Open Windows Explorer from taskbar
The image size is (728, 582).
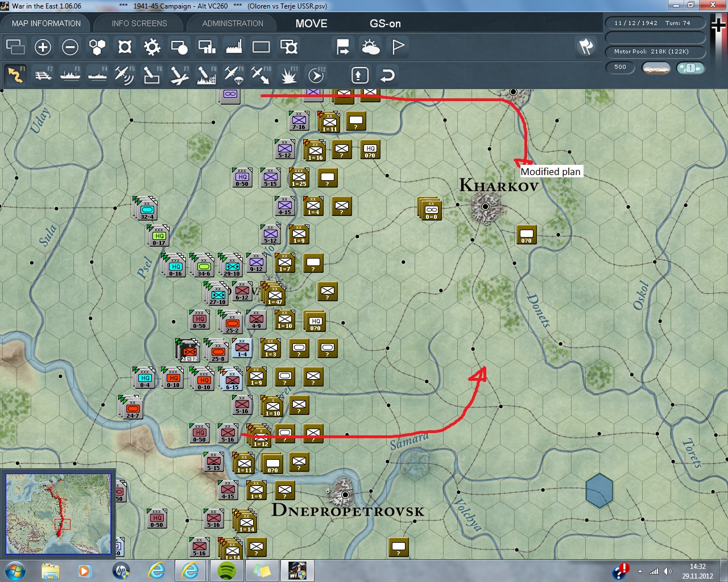(50, 570)
